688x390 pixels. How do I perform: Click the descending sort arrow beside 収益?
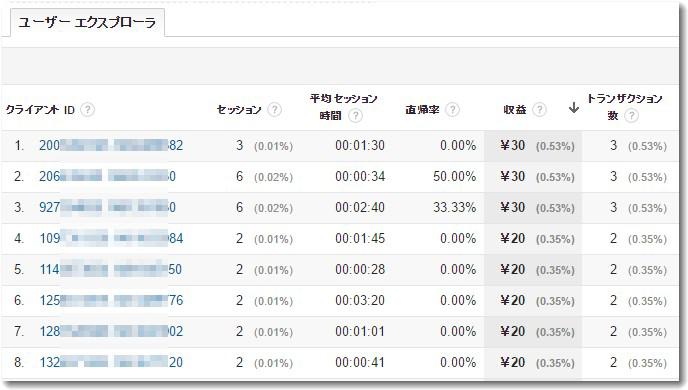[x=573, y=108]
